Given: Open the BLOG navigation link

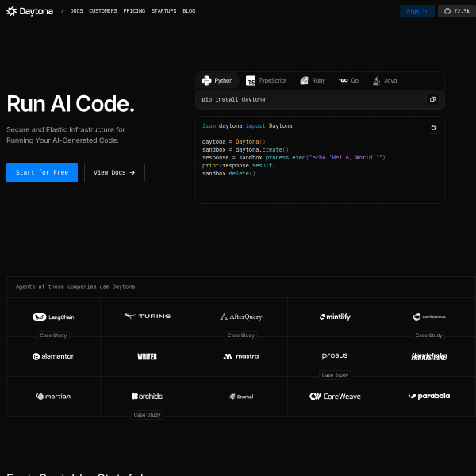Looking at the screenshot, I should [x=189, y=11].
